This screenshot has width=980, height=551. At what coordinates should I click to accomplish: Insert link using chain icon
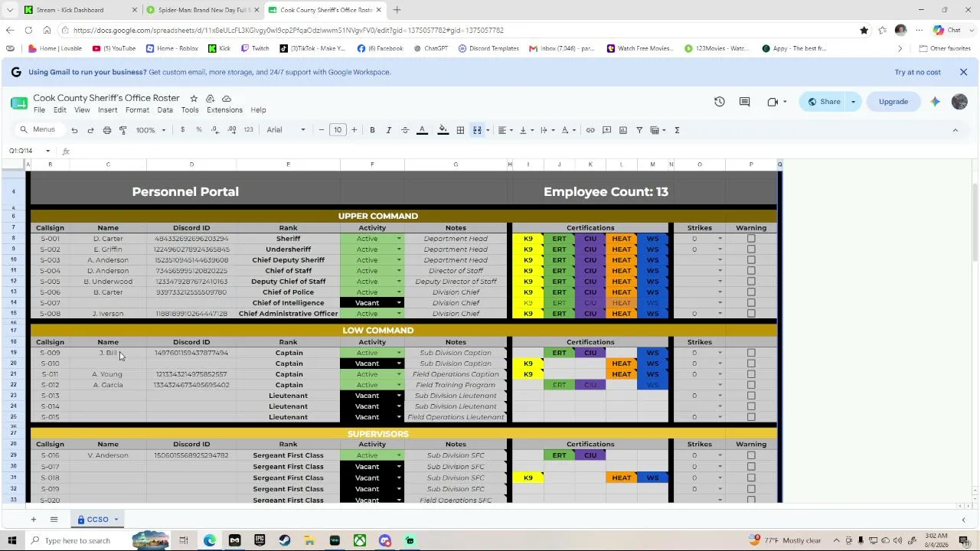pyautogui.click(x=590, y=130)
